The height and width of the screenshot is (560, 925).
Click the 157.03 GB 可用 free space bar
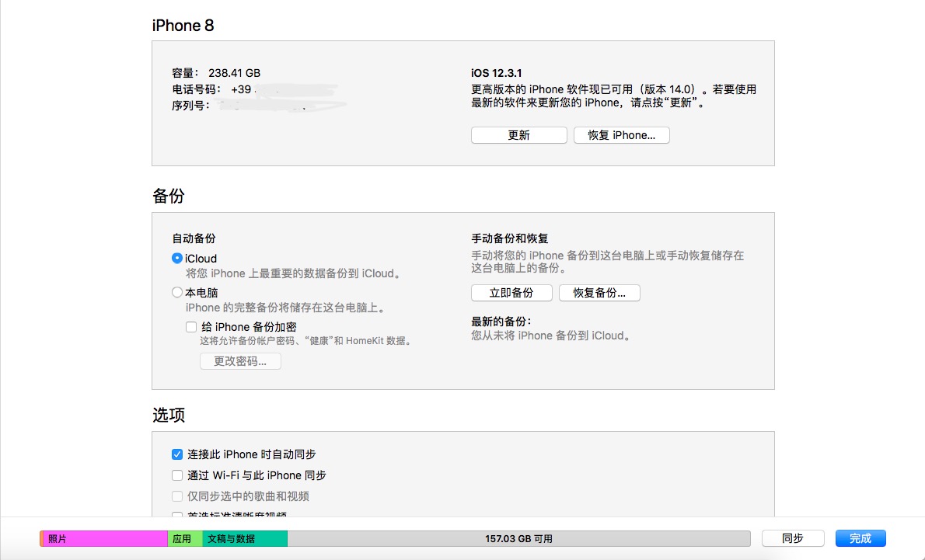518,538
